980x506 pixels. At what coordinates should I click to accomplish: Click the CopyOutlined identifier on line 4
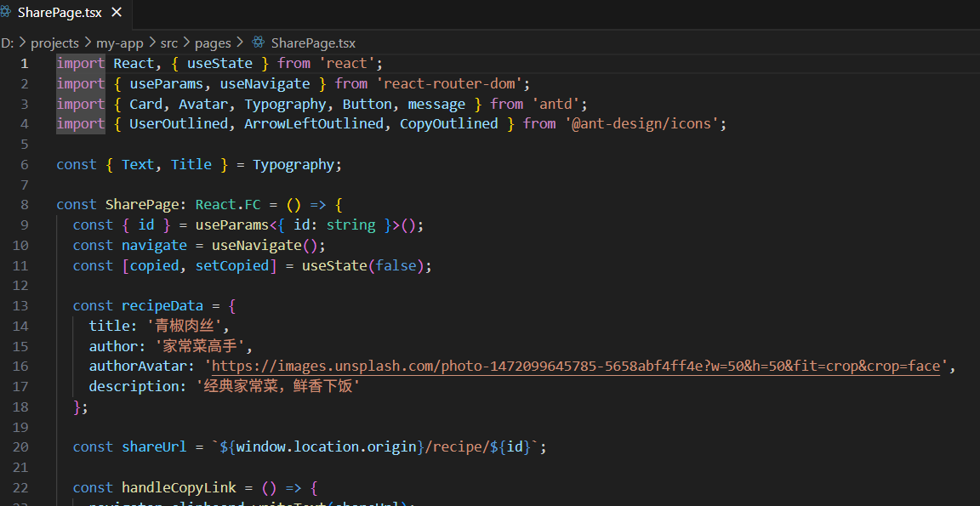click(x=449, y=123)
